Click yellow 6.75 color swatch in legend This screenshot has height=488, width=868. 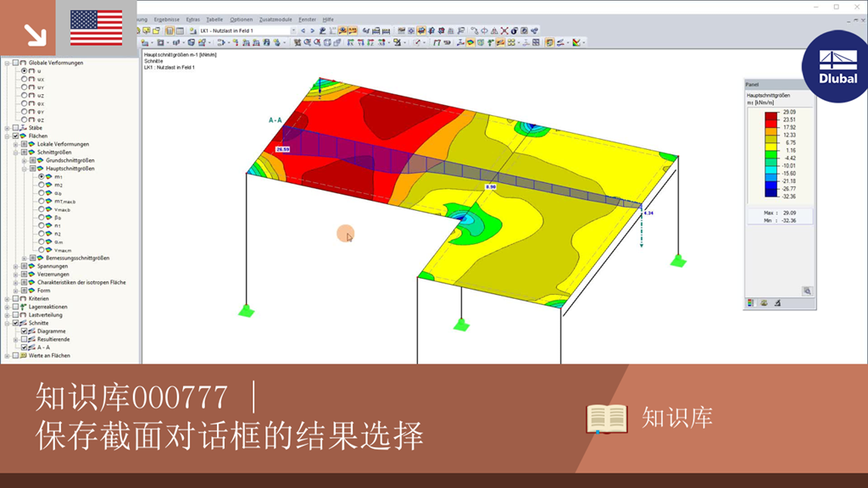pos(771,147)
